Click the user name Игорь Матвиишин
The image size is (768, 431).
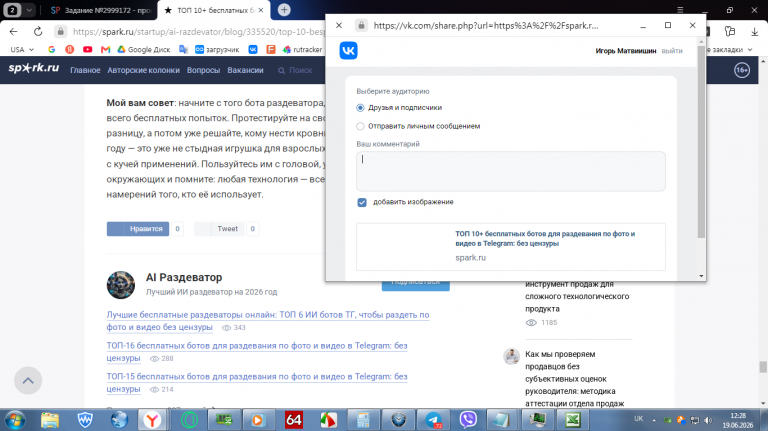[x=625, y=51]
